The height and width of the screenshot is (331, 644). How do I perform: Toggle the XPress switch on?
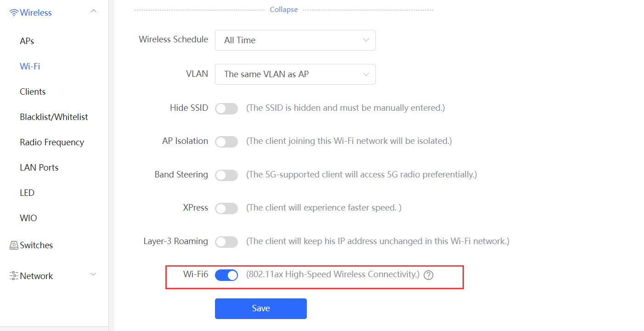226,208
